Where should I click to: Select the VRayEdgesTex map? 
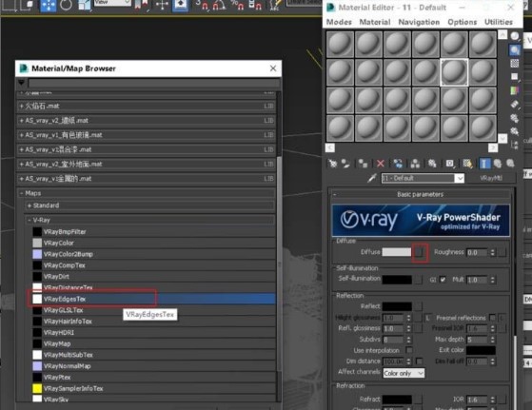pos(65,299)
